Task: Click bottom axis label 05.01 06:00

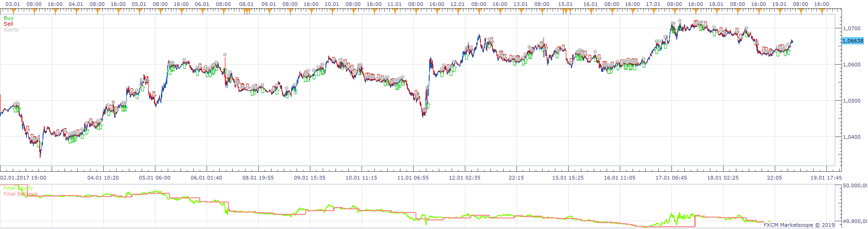Action: tap(154, 178)
